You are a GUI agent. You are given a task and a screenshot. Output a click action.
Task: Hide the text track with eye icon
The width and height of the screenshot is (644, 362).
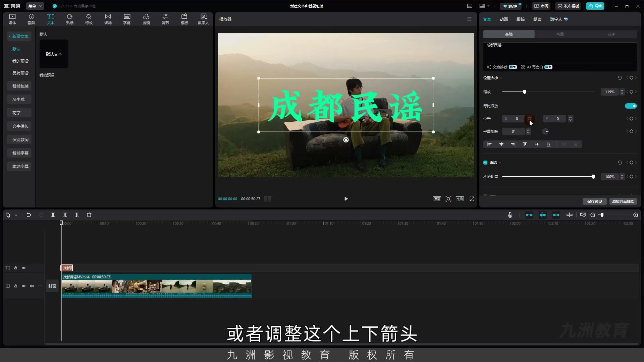click(24, 268)
